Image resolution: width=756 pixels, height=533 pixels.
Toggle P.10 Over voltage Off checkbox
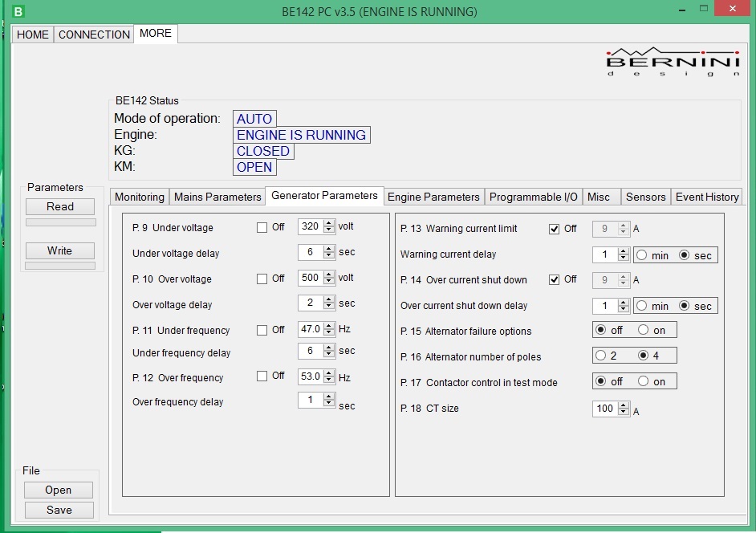point(262,279)
